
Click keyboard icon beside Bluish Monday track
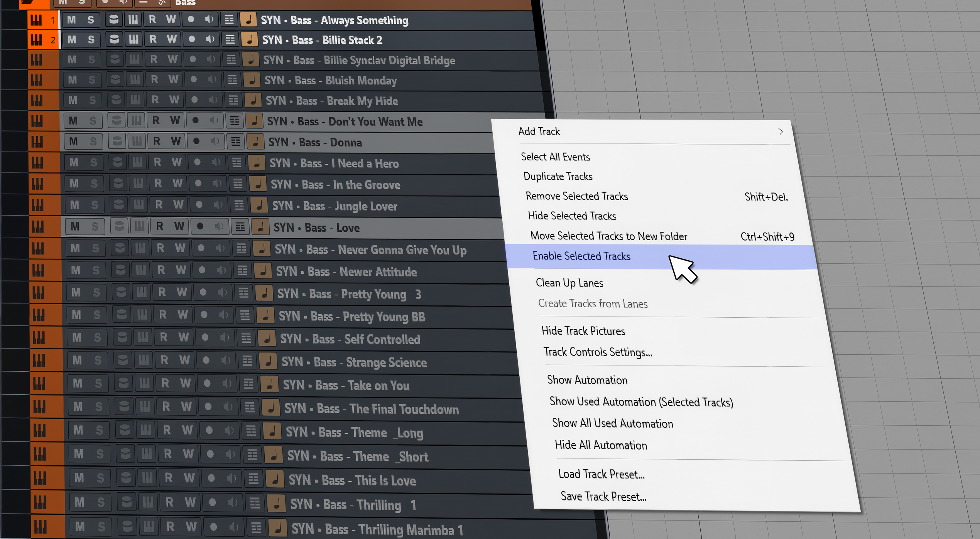point(37,80)
